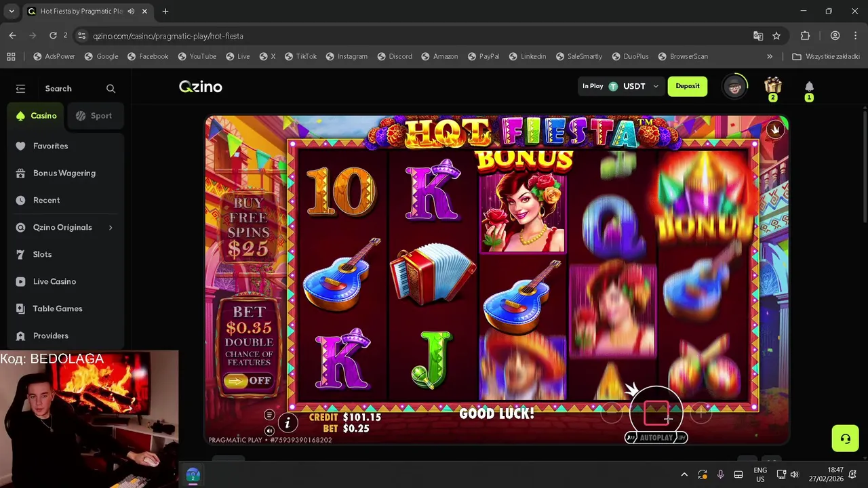
Task: Open the Wszystkie zakładki bookmarks folder
Action: pos(826,56)
